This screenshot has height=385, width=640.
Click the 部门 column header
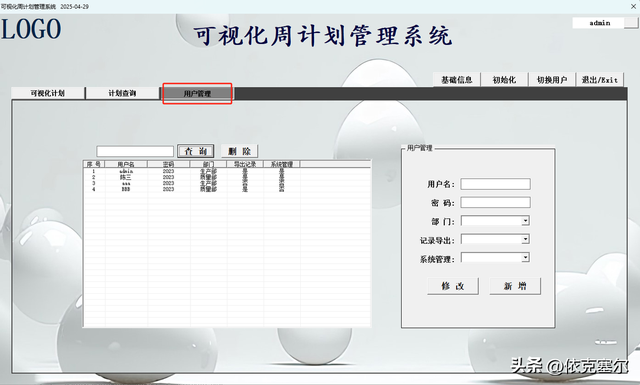[x=208, y=164]
